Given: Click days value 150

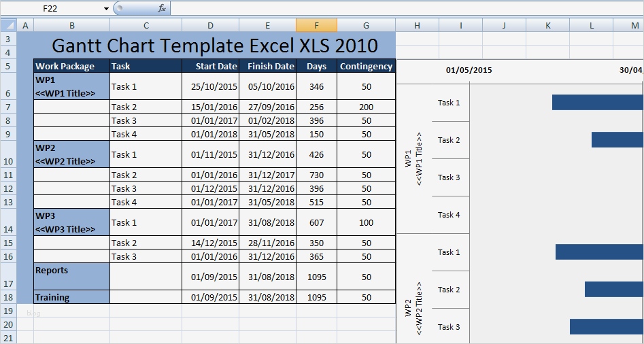Looking at the screenshot, I should 316,134.
